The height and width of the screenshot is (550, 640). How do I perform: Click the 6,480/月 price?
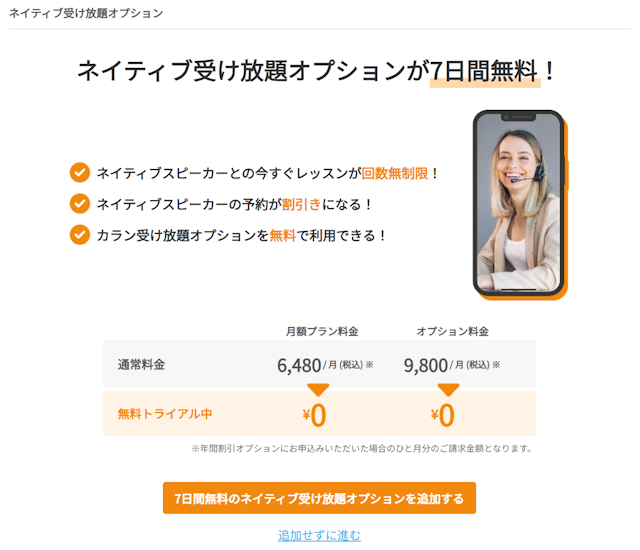coord(325,365)
